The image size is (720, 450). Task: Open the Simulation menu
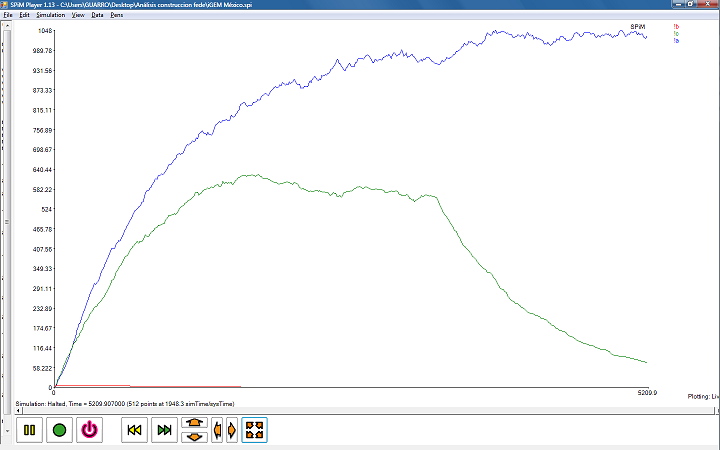(50, 15)
